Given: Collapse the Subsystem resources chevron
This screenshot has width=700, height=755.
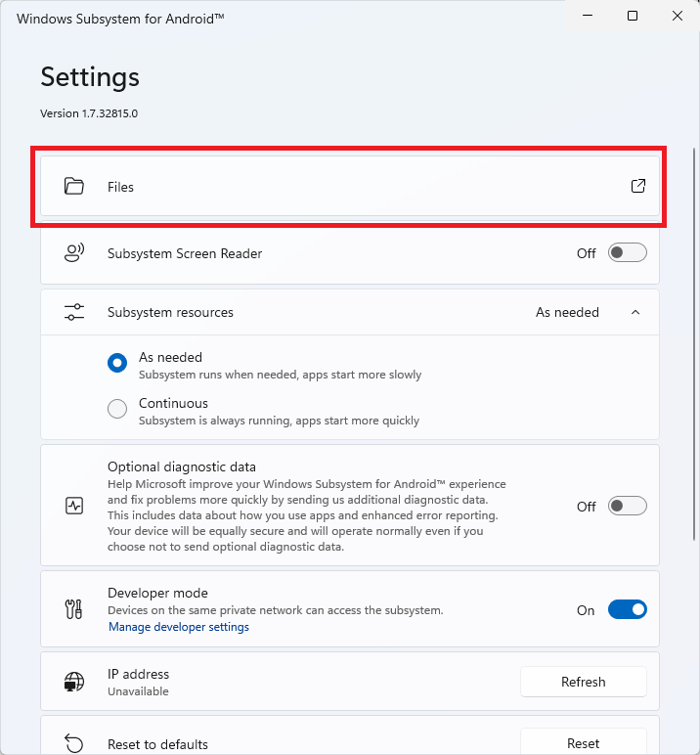Looking at the screenshot, I should [x=635, y=313].
